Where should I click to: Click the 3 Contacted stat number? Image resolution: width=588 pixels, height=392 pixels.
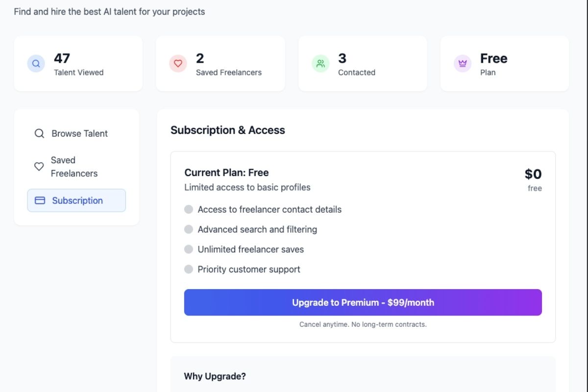342,58
